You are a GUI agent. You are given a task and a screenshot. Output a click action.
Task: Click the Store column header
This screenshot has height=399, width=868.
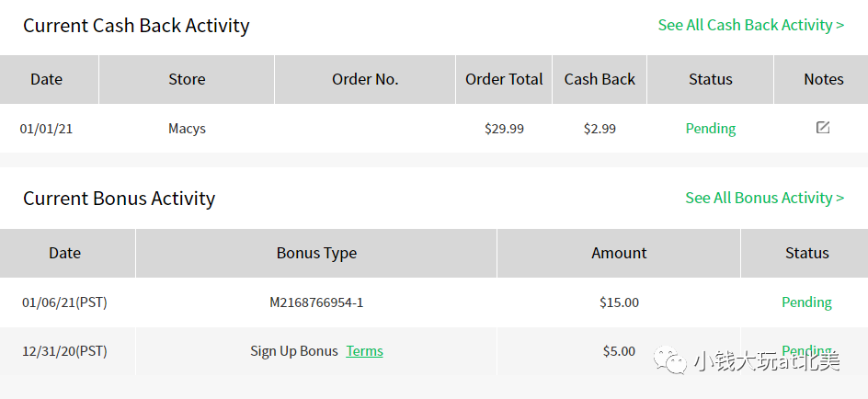(x=187, y=79)
